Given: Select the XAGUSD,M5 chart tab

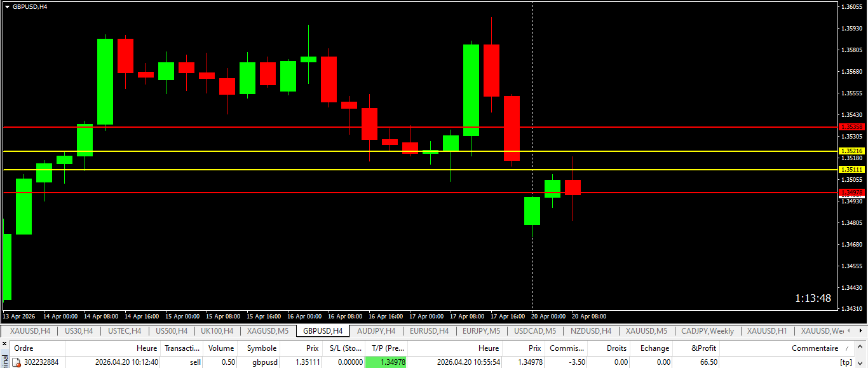Looking at the screenshot, I should coord(268,331).
